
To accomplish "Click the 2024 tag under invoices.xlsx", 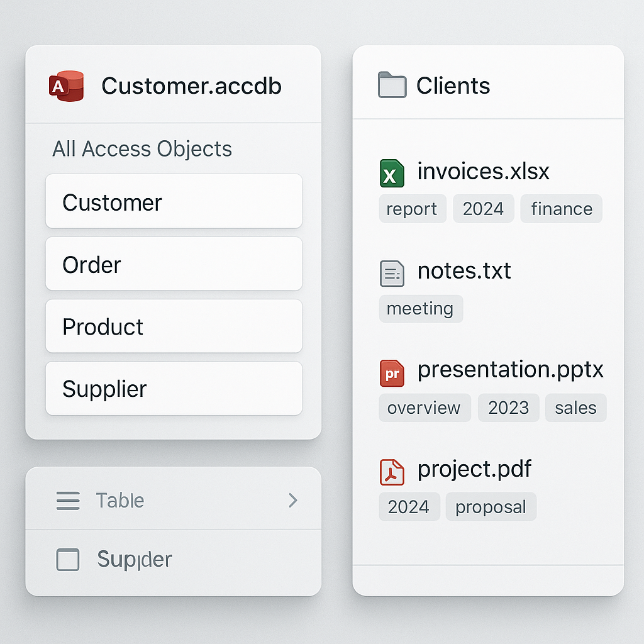I will (x=484, y=209).
